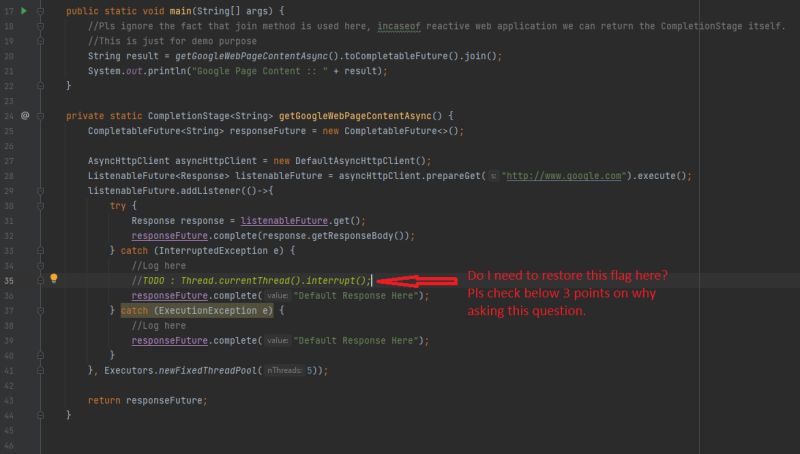Click "toCompletableFuture()" on line 20

(402, 56)
